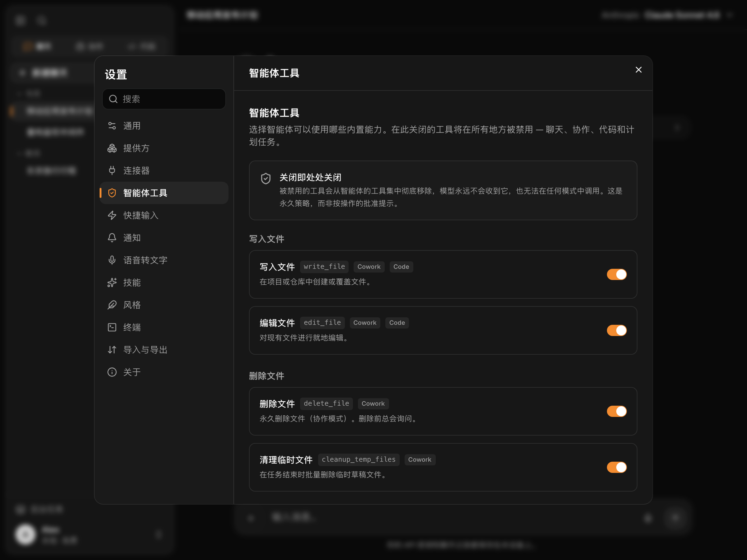Click the sliders icon beside 通用
Screen dimensions: 747x560
click(112, 126)
